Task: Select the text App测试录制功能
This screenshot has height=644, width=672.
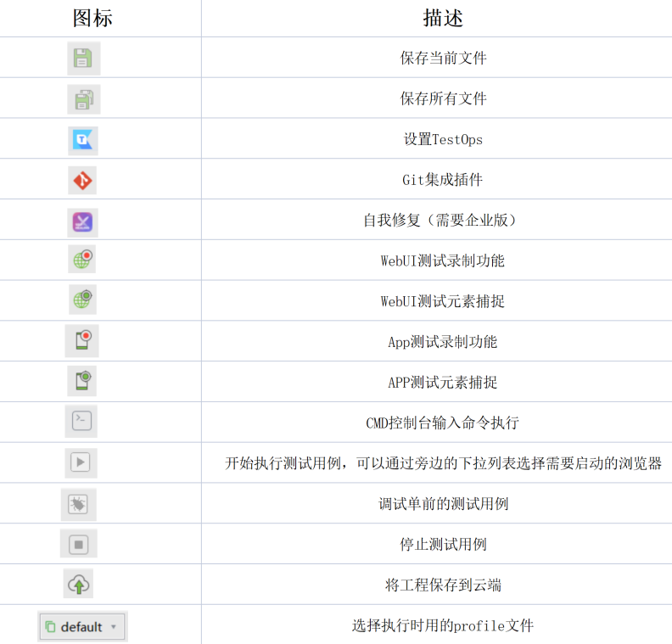Action: pos(442,342)
